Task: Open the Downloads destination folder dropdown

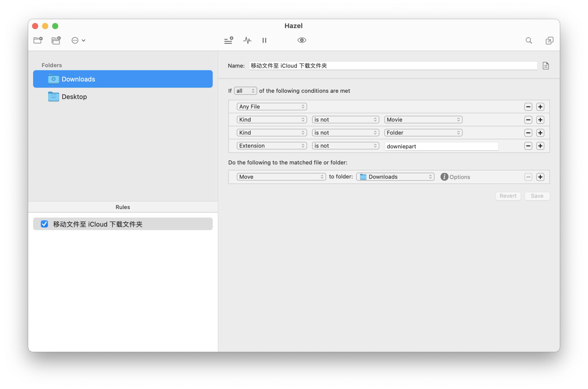Action: click(395, 177)
